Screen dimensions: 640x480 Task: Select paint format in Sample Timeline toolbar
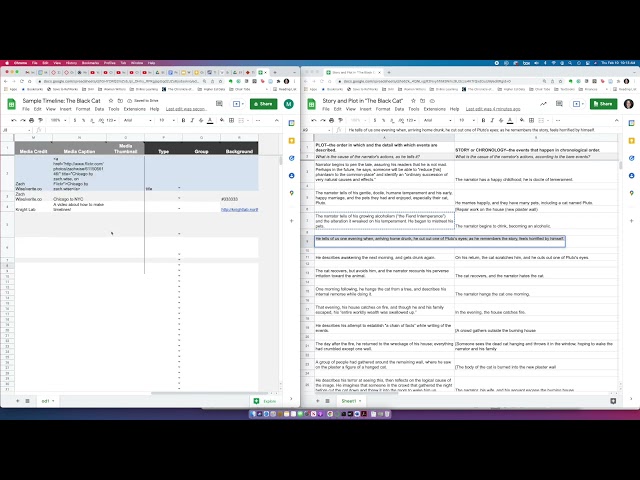click(x=40, y=120)
